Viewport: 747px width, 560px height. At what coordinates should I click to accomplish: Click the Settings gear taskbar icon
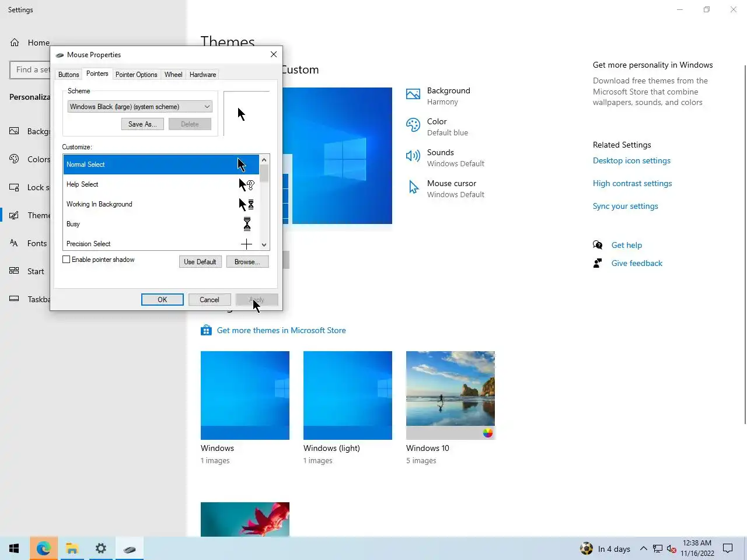pyautogui.click(x=101, y=548)
